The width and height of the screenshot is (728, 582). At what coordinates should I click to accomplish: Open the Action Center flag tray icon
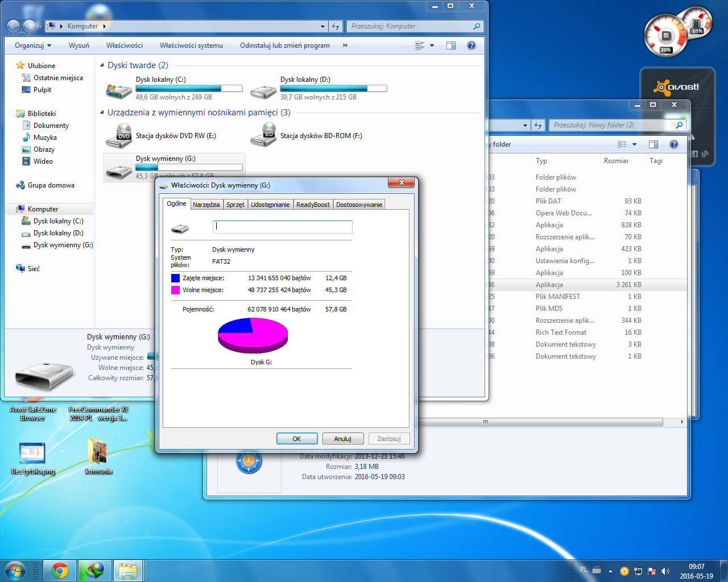(652, 571)
